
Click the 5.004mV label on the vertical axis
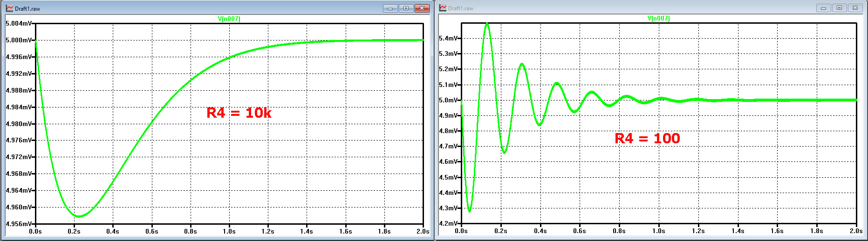[19, 23]
